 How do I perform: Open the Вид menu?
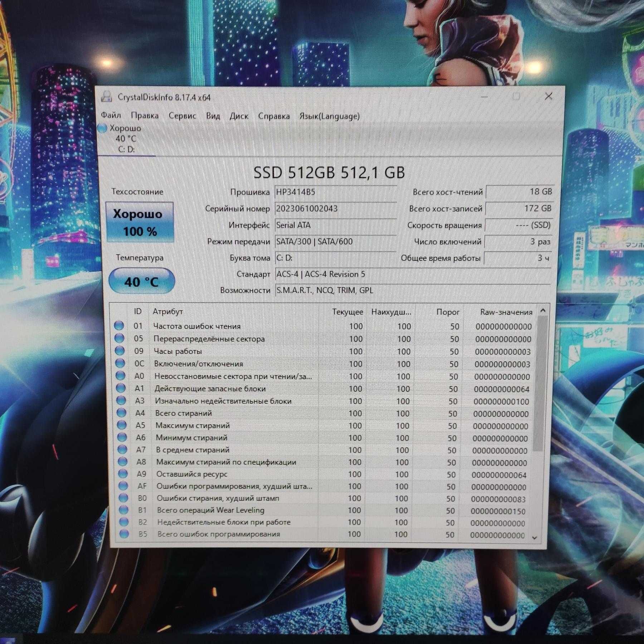tap(213, 116)
